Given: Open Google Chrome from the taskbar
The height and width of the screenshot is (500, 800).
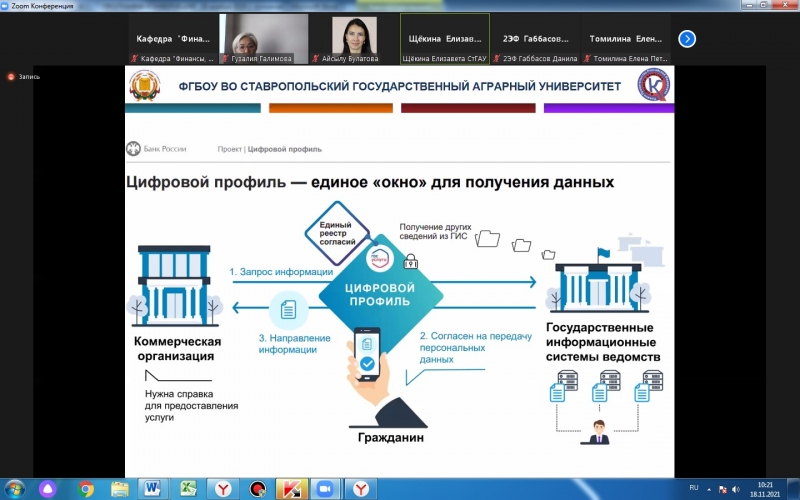Looking at the screenshot, I should click(x=85, y=489).
